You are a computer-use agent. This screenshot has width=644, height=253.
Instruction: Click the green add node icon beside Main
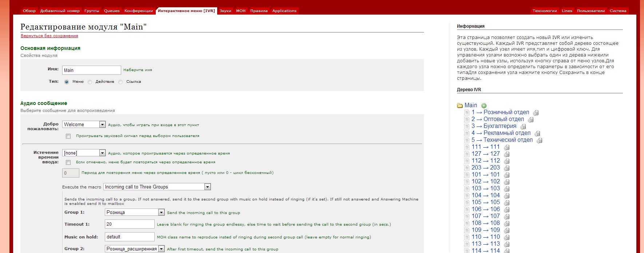[x=484, y=106]
